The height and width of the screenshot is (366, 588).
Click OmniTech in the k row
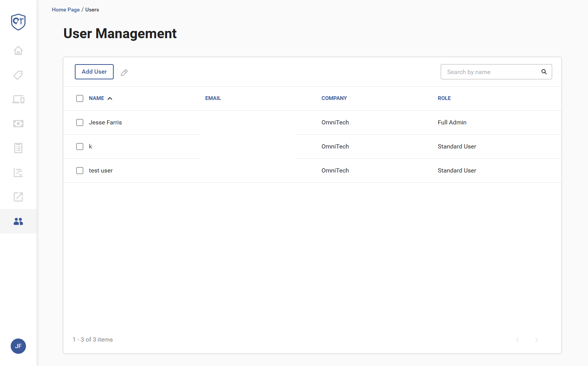pyautogui.click(x=335, y=147)
